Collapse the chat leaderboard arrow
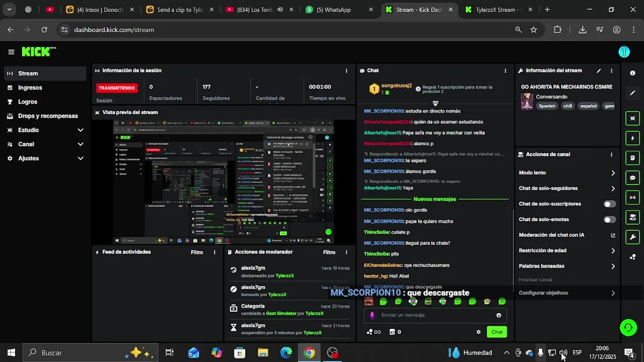 (x=436, y=103)
